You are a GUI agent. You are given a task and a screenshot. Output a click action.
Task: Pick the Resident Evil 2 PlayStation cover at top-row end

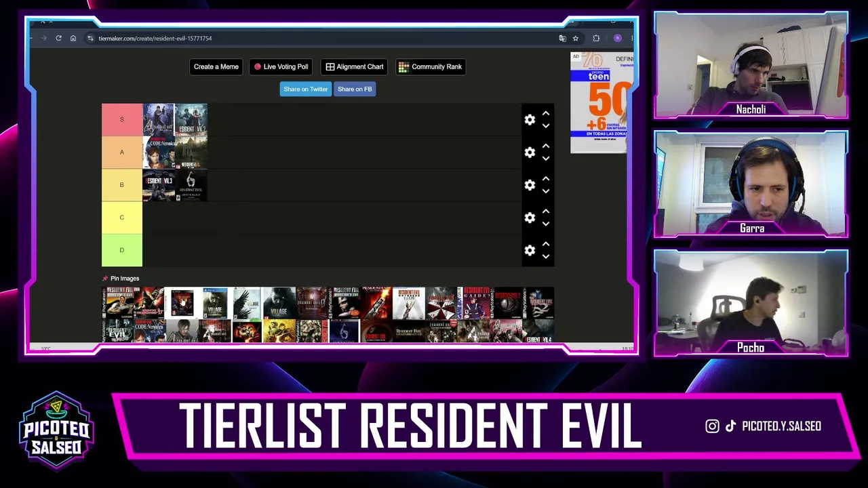[x=538, y=303]
